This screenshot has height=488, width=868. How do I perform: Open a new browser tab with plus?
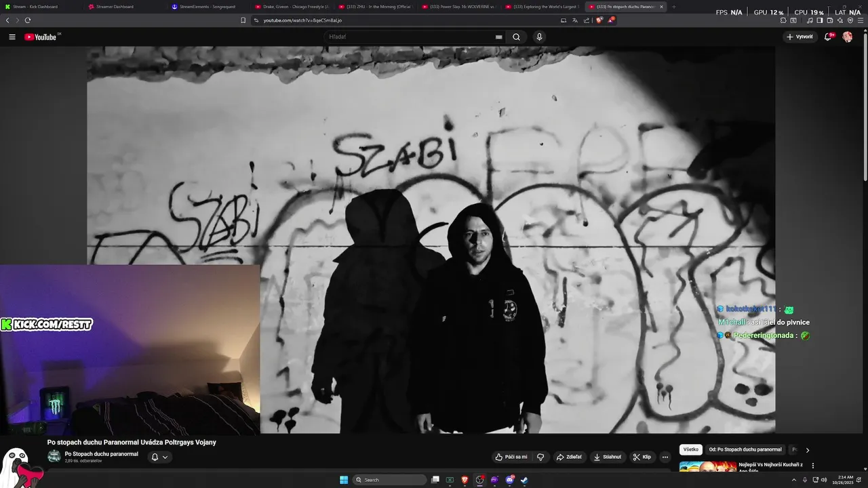click(673, 7)
